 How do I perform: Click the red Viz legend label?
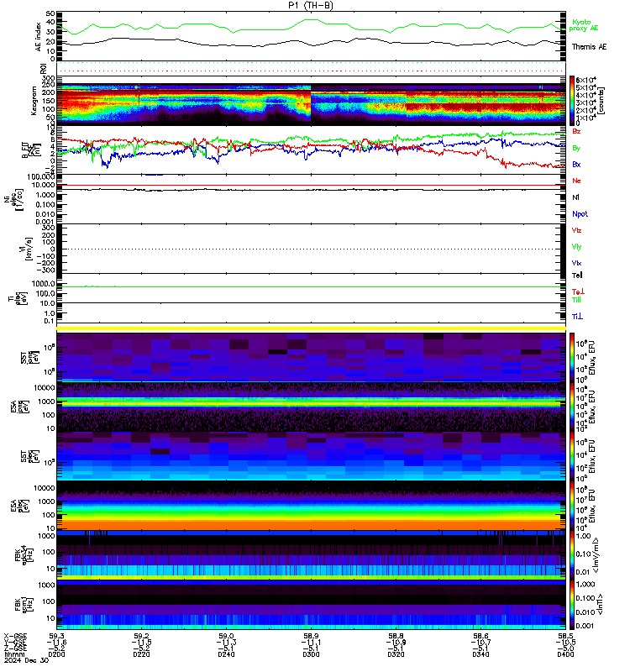pos(576,230)
